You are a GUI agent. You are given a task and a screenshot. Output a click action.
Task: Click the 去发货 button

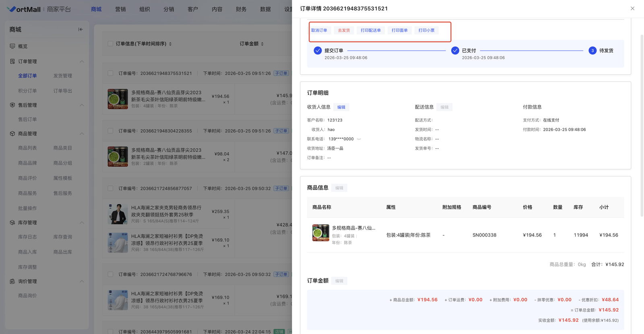(x=344, y=31)
